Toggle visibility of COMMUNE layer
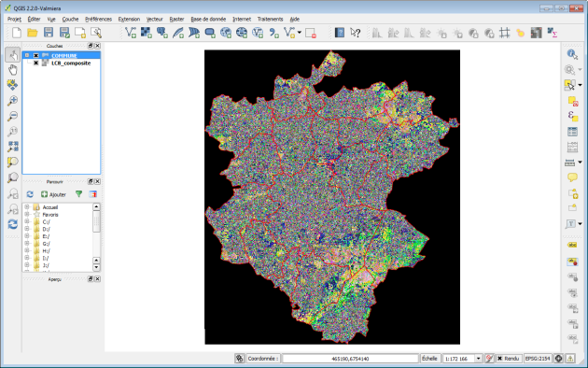 coord(36,55)
